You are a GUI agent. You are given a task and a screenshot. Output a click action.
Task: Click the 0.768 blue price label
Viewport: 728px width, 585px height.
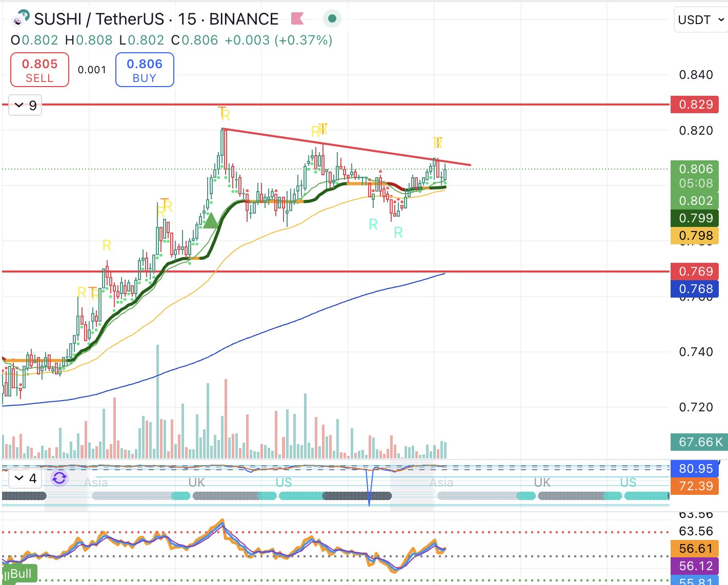pyautogui.click(x=695, y=289)
